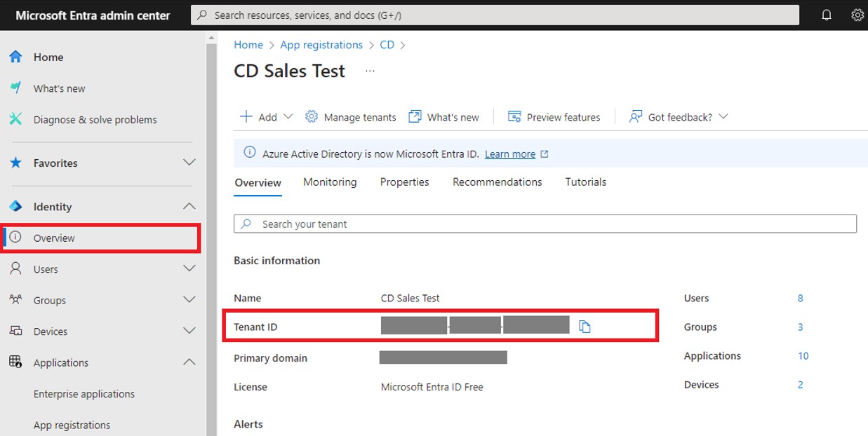Viewport: 868px width, 436px height.
Task: Select the Overview tab
Action: pyautogui.click(x=258, y=182)
